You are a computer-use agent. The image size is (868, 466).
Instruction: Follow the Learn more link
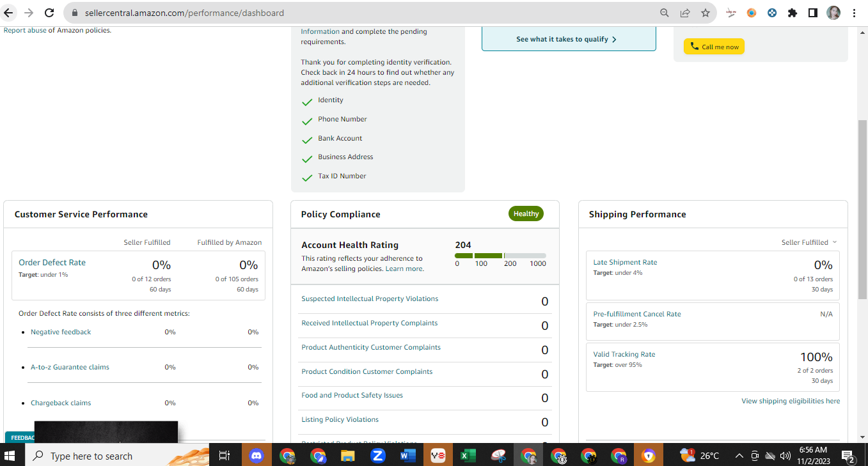pyautogui.click(x=404, y=268)
